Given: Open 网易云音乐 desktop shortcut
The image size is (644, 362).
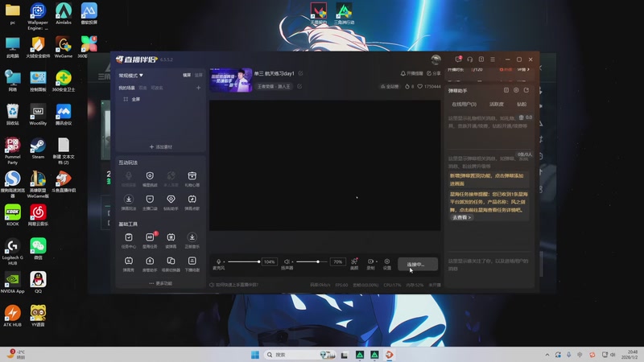Looking at the screenshot, I should [38, 216].
